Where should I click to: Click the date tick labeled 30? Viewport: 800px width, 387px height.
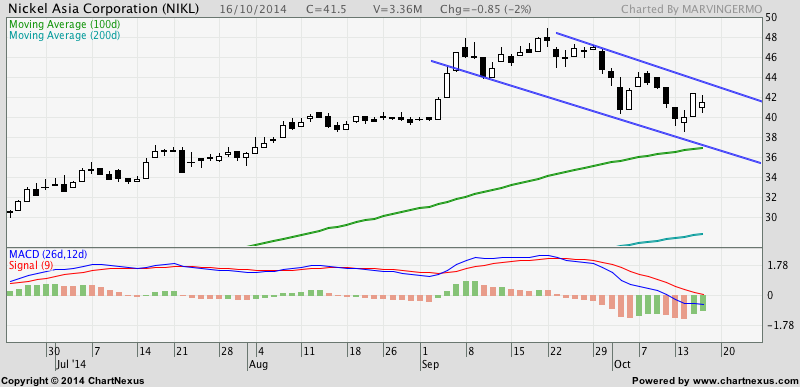(55, 351)
